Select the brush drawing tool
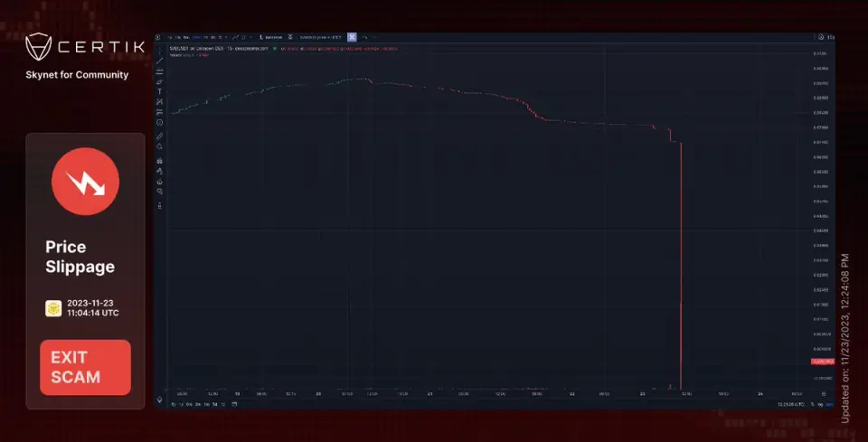Viewport: 868px width, 442px height. [159, 81]
